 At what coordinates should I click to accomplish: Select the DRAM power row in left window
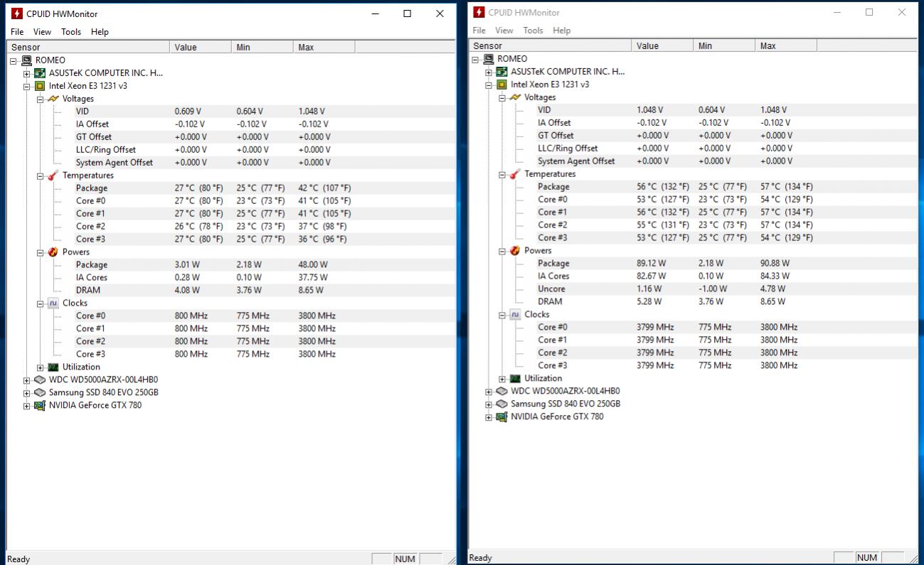point(232,291)
